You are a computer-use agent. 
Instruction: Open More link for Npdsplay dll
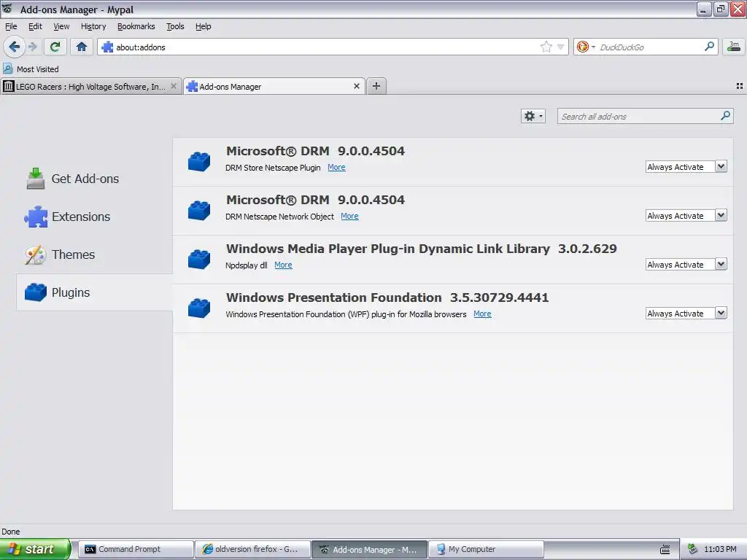[x=283, y=265]
